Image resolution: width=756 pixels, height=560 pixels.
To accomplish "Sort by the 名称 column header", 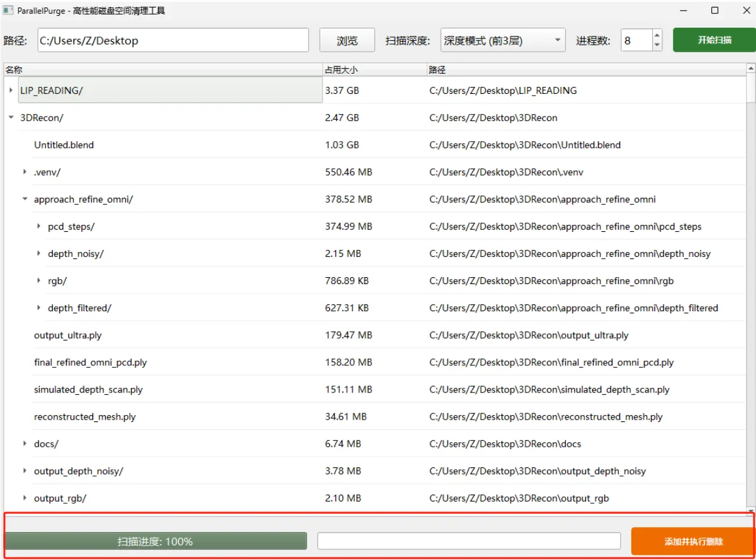I will [162, 69].
